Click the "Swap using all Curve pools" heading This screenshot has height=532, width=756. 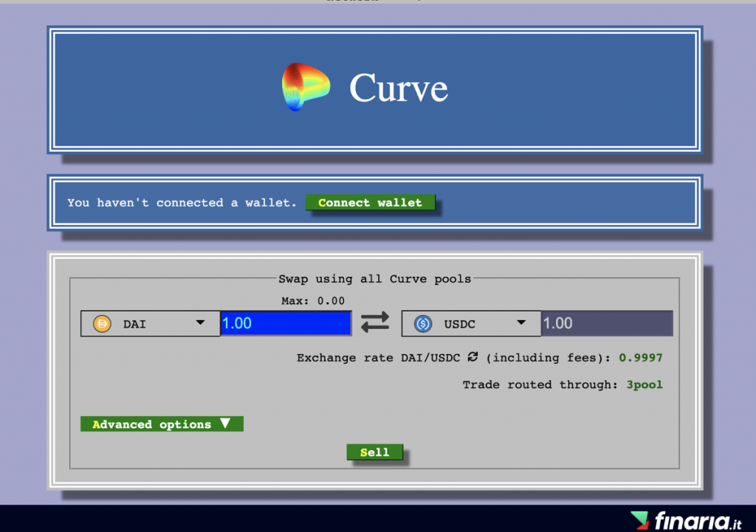(374, 279)
